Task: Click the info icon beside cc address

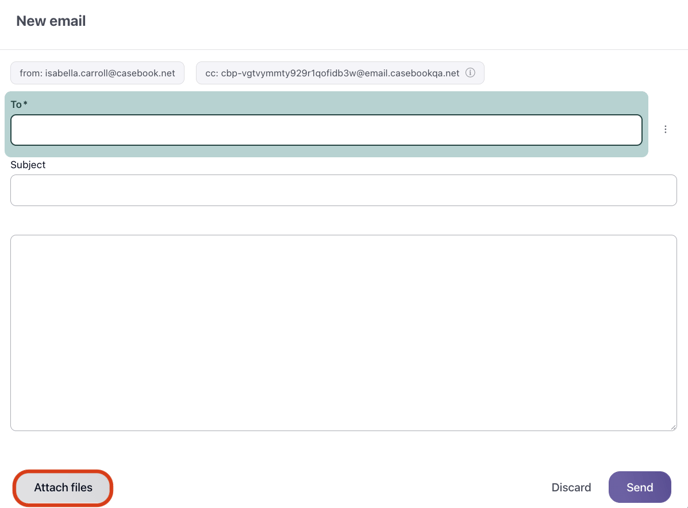Action: click(470, 73)
